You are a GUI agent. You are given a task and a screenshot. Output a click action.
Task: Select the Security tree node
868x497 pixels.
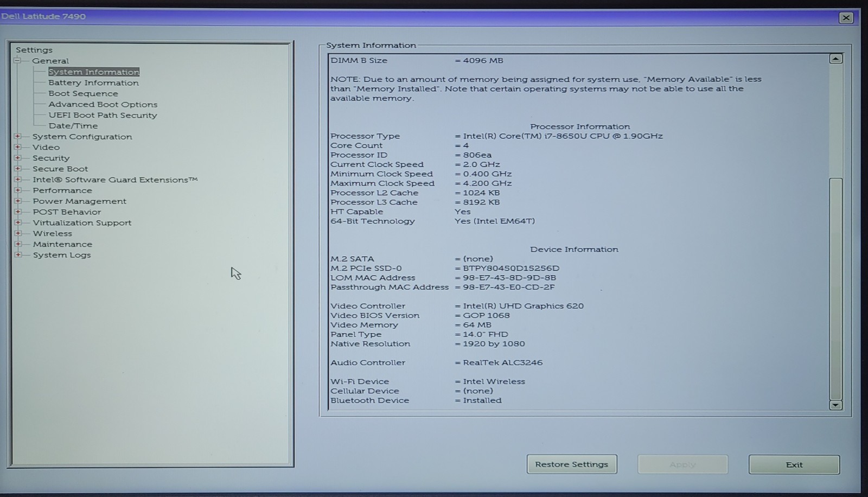51,158
